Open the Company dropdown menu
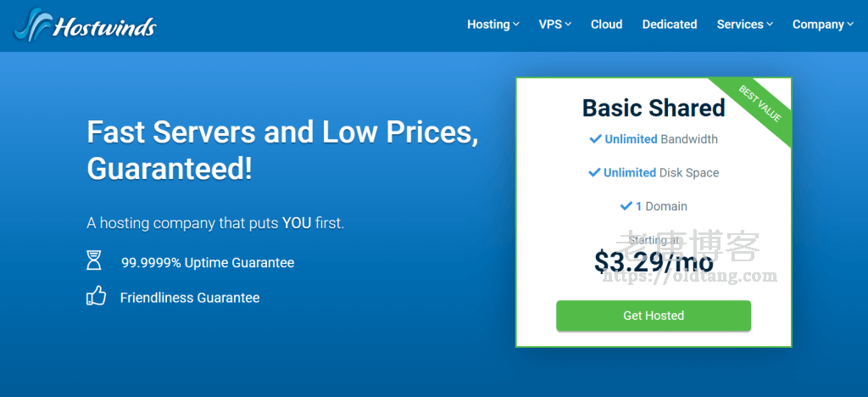868x397 pixels. point(822,25)
